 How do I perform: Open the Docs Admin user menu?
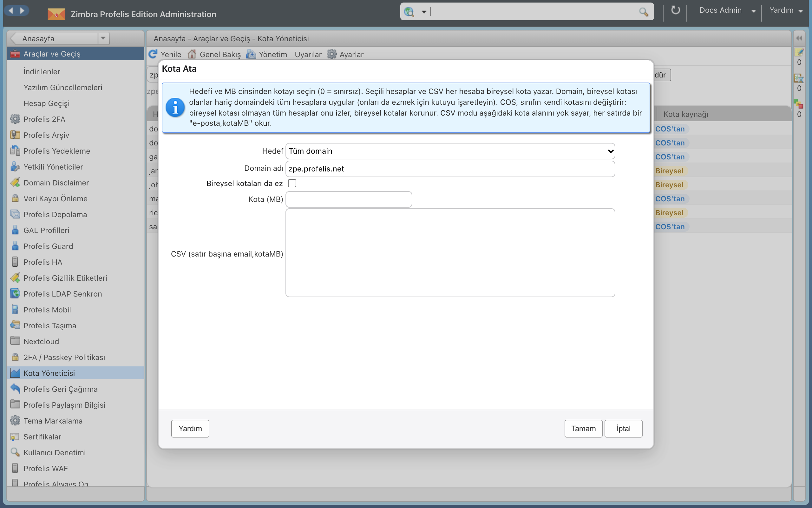[x=727, y=10]
